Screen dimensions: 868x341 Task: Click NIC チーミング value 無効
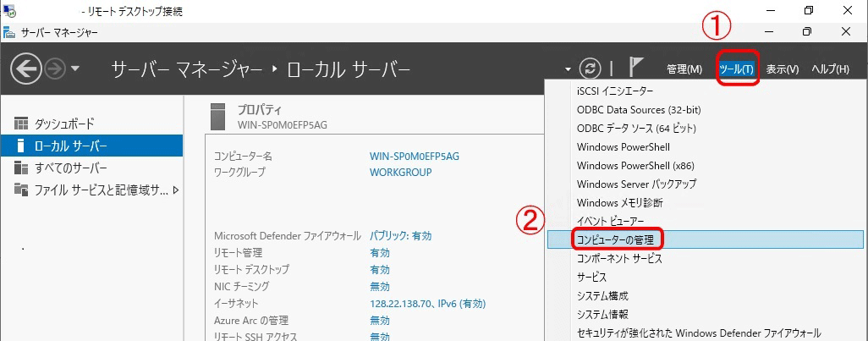pyautogui.click(x=379, y=286)
